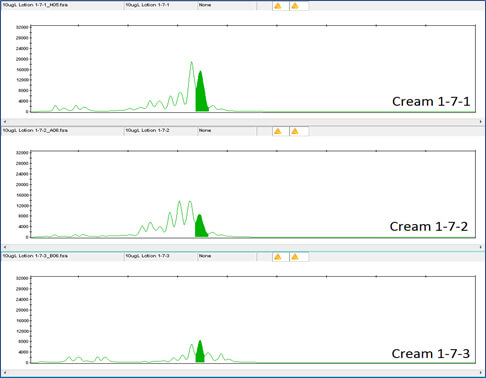
Task: Click the left warning triangle in Lotion 1-7-2 header
Action: tap(278, 131)
